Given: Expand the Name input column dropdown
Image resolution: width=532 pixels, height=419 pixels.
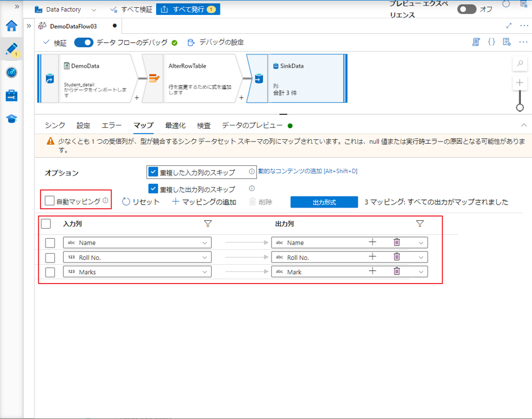Looking at the screenshot, I should point(205,243).
